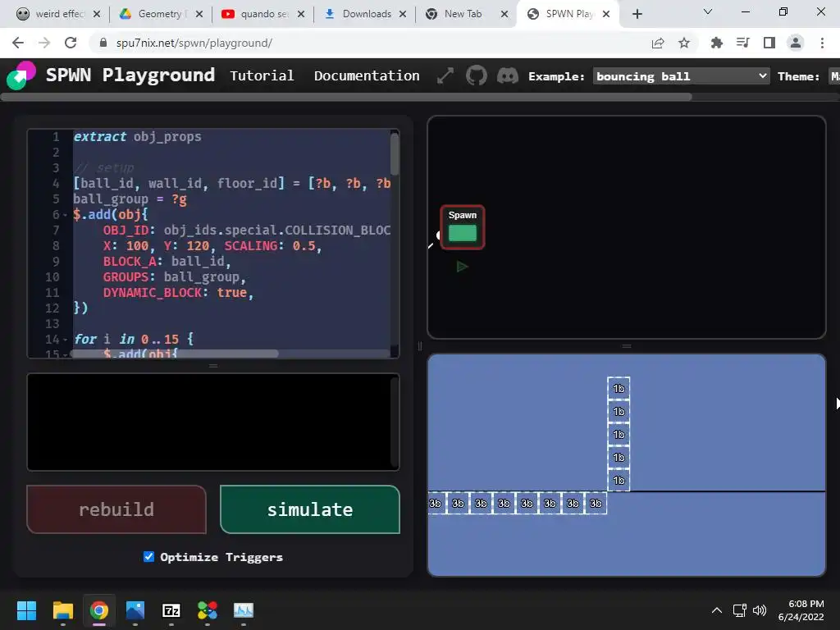840x630 pixels.
Task: Open the network display tray icon
Action: [740, 610]
